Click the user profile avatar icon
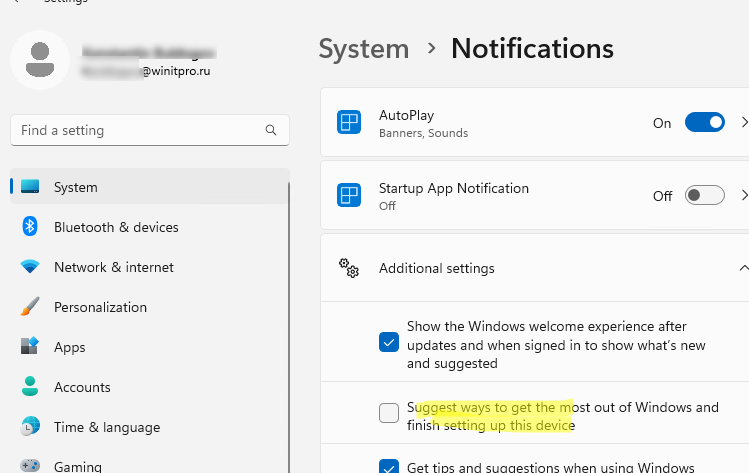The height and width of the screenshot is (473, 749). (40, 60)
